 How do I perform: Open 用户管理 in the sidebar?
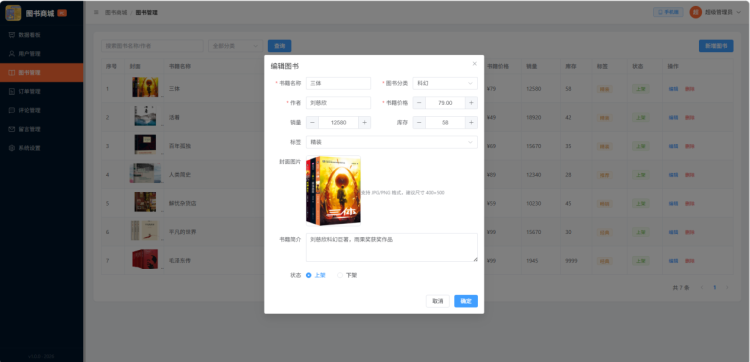[x=42, y=54]
